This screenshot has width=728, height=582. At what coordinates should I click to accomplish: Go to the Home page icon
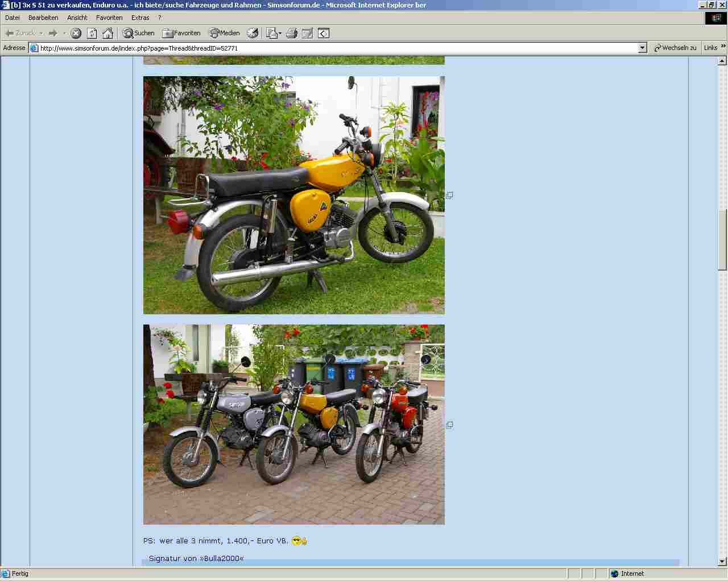[107, 34]
